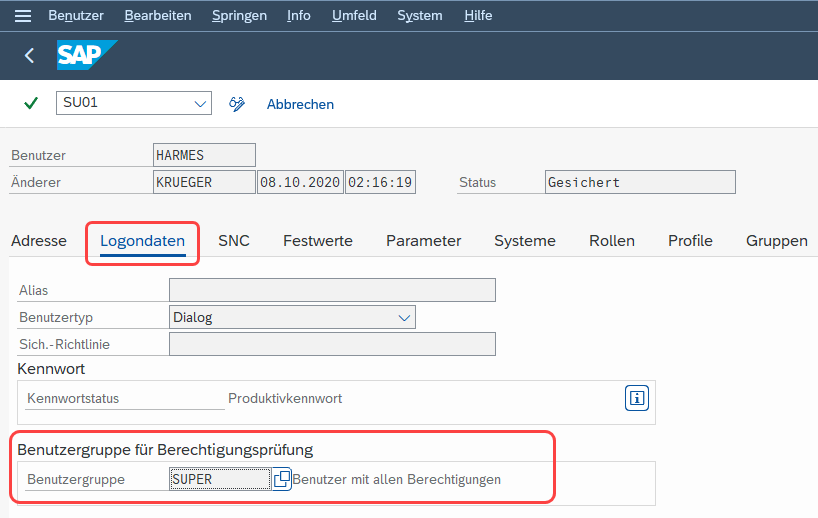Confirm with the green checkmark icon
The image size is (818, 518).
point(31,103)
